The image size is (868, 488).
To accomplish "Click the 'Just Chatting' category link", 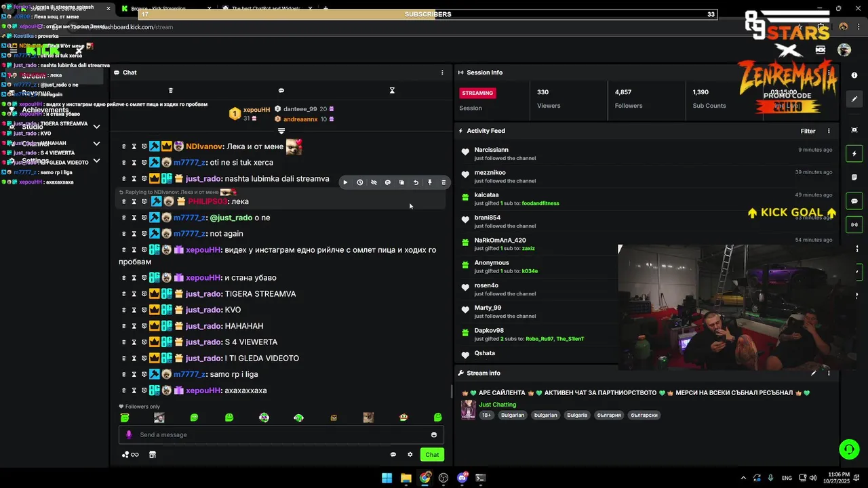I will [497, 405].
